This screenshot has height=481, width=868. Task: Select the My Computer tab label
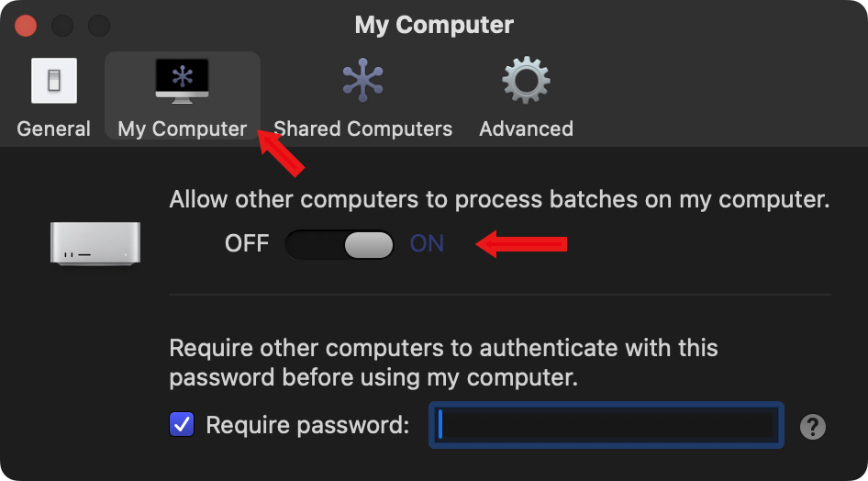click(x=182, y=129)
